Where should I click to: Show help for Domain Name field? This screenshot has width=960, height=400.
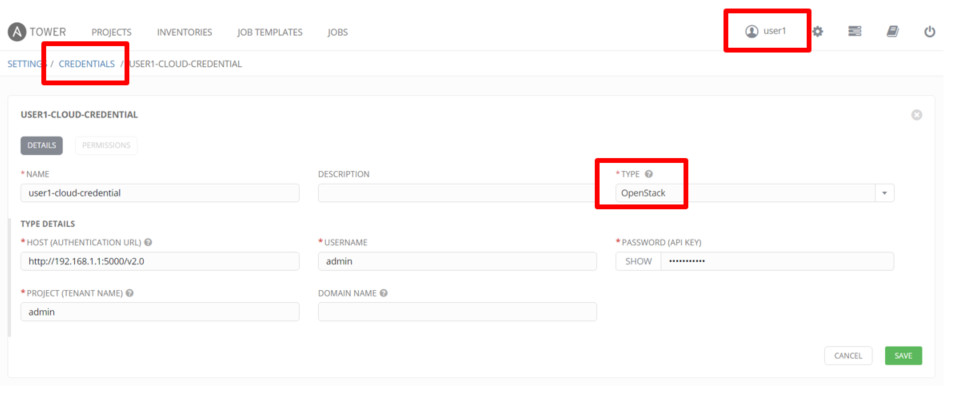pyautogui.click(x=383, y=293)
